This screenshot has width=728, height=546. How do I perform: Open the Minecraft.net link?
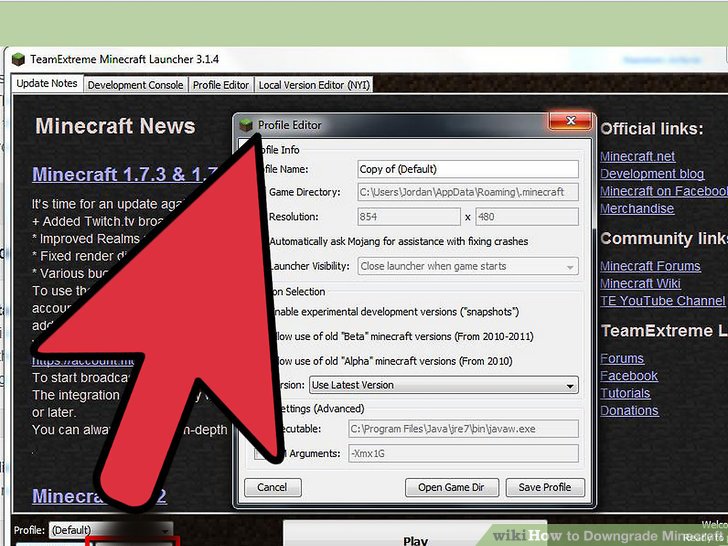(637, 156)
